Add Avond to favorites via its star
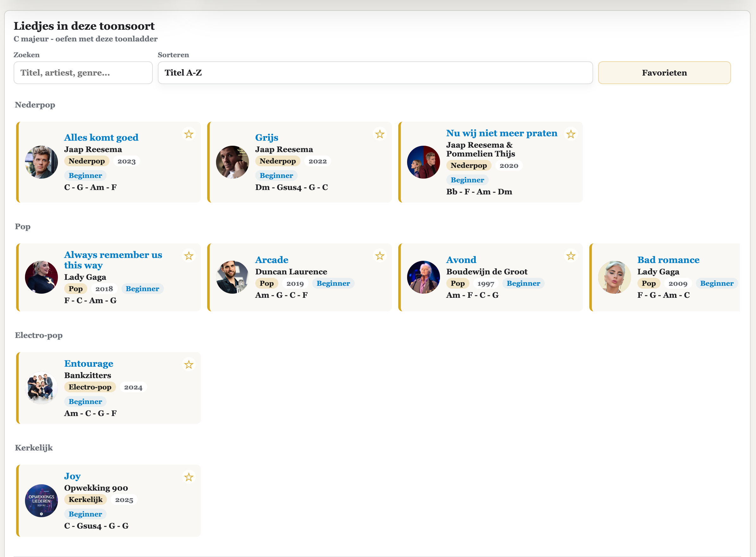756x557 pixels. pos(570,256)
